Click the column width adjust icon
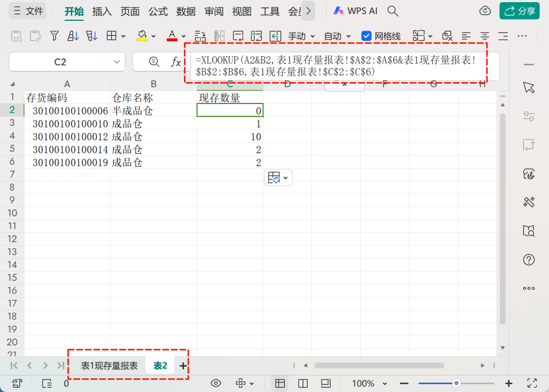Image resolution: width=549 pixels, height=392 pixels. [x=219, y=36]
